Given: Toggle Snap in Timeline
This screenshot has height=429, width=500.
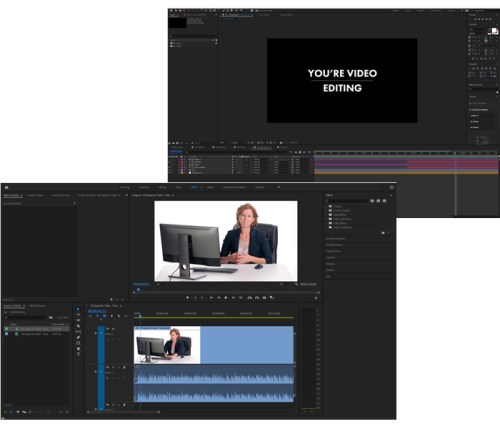Looking at the screenshot, I should pyautogui.click(x=98, y=316).
